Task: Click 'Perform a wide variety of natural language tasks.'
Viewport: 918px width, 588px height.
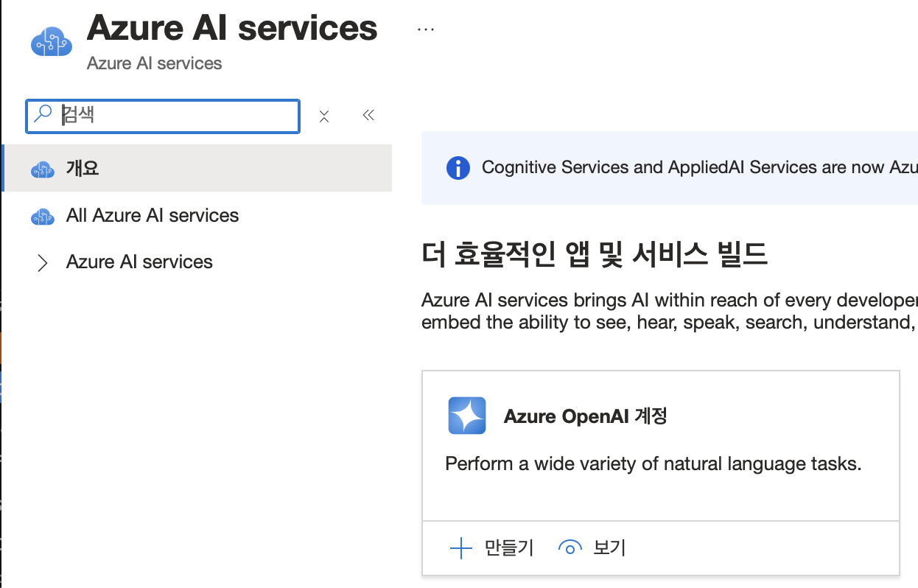Action: tap(654, 463)
